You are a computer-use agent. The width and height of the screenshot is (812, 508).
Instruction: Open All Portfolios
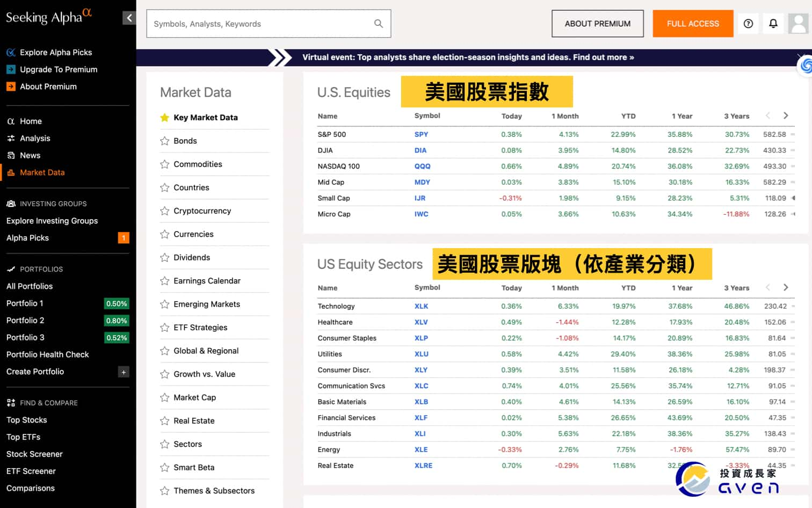point(30,286)
